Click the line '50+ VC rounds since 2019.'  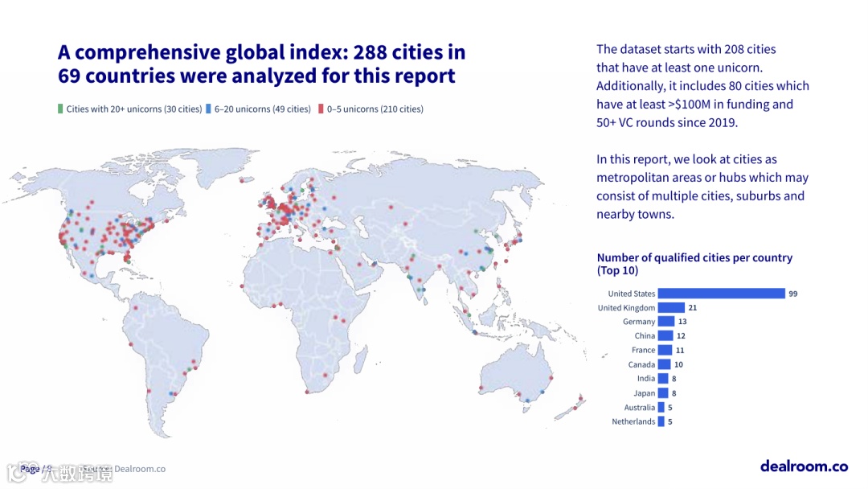tap(666, 122)
